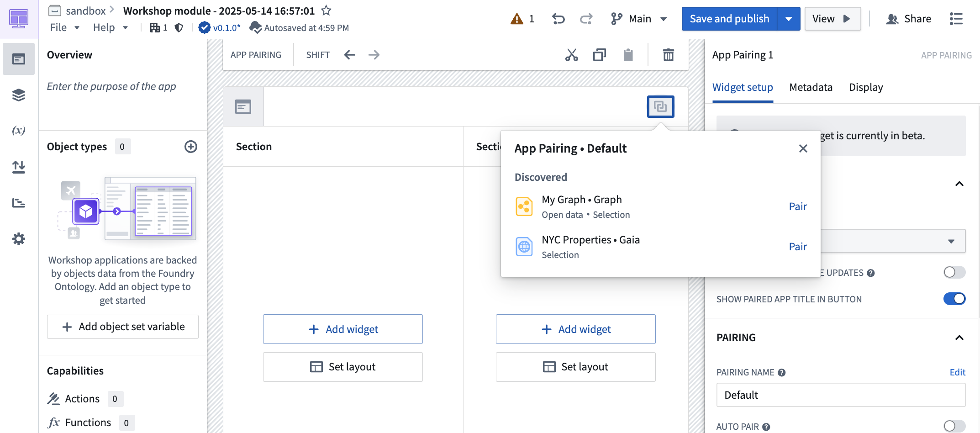Undo the last change
The width and height of the screenshot is (980, 433).
point(558,19)
